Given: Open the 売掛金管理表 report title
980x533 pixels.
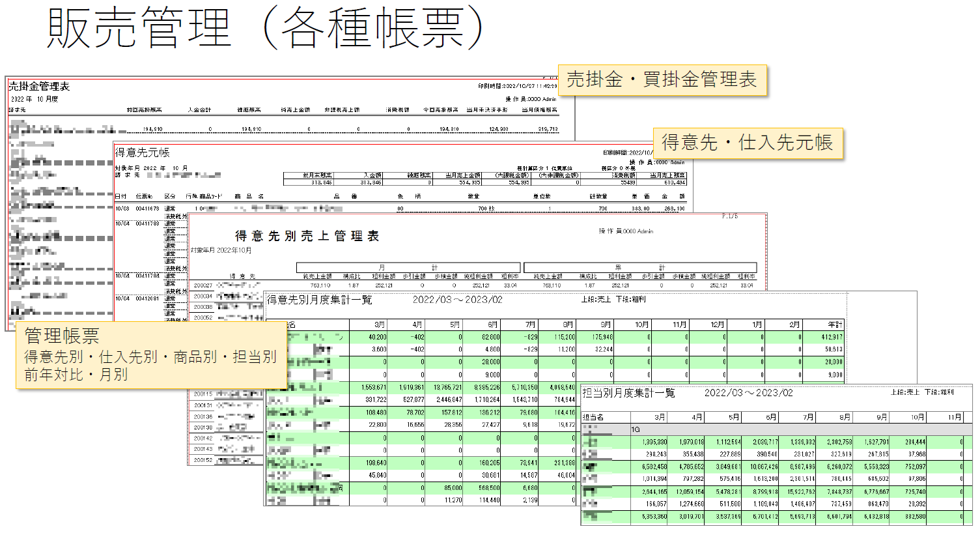Looking at the screenshot, I should 39,86.
